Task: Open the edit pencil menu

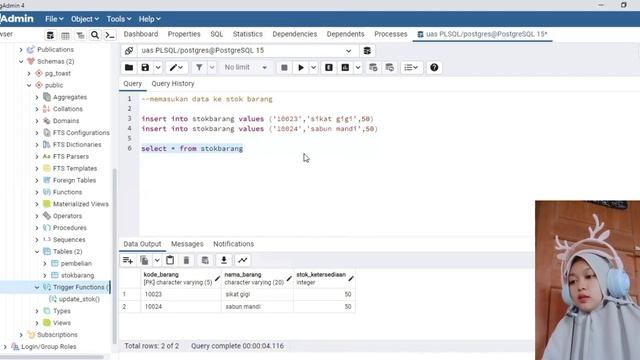Action: (177, 67)
